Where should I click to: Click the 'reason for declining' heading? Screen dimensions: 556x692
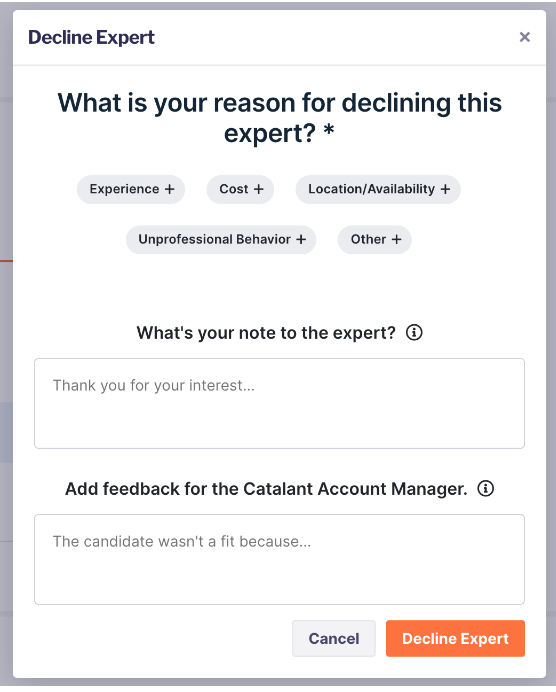click(279, 118)
